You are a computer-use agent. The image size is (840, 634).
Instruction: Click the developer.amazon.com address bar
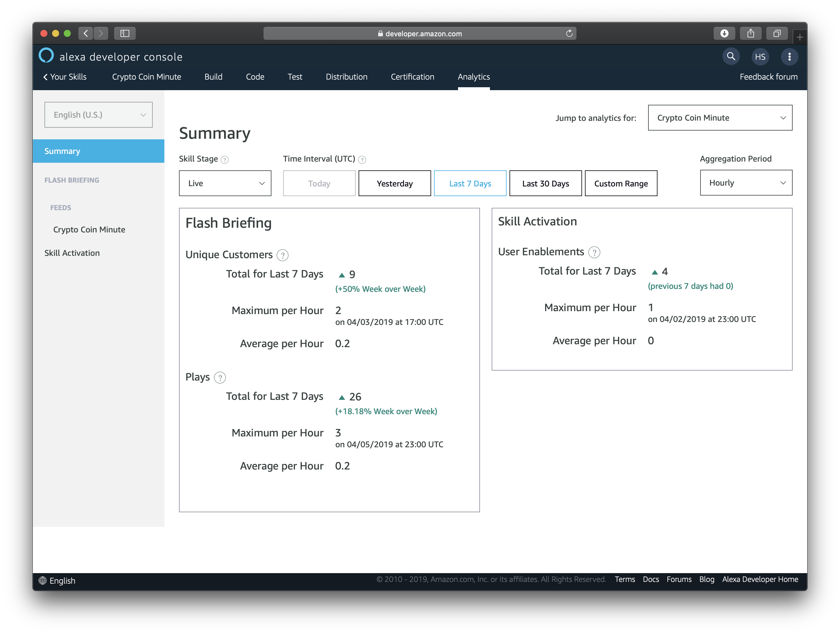point(420,33)
